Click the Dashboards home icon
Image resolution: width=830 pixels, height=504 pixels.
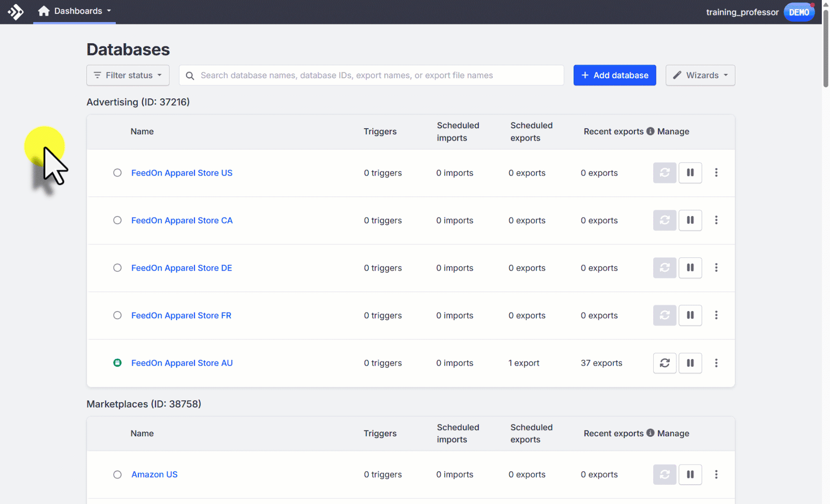point(44,11)
